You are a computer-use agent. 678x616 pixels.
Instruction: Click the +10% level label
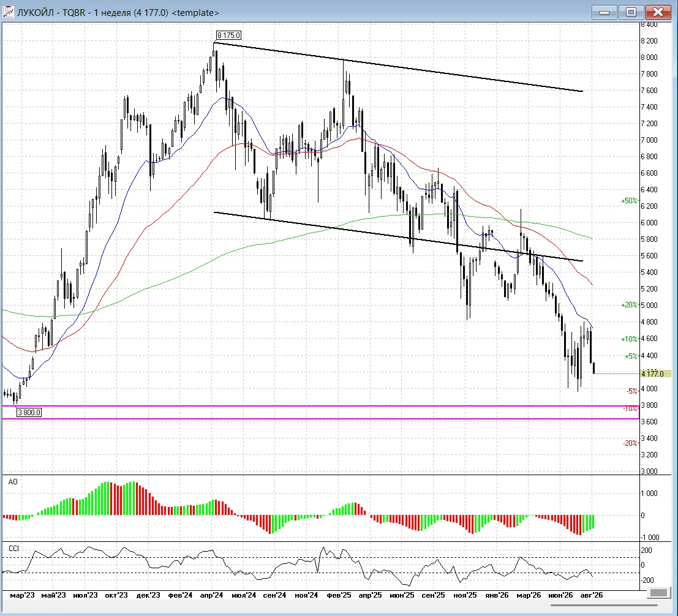[629, 339]
